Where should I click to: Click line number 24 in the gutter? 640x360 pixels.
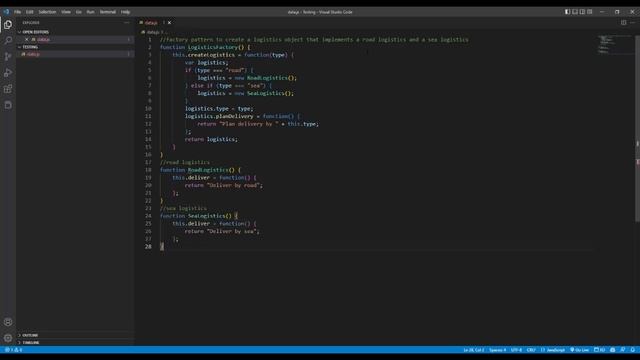click(x=148, y=216)
